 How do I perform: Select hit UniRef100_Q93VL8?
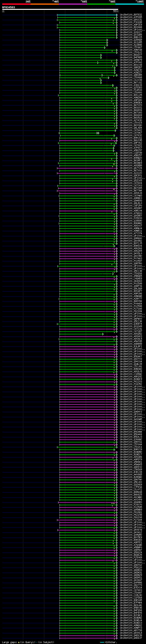131,633
